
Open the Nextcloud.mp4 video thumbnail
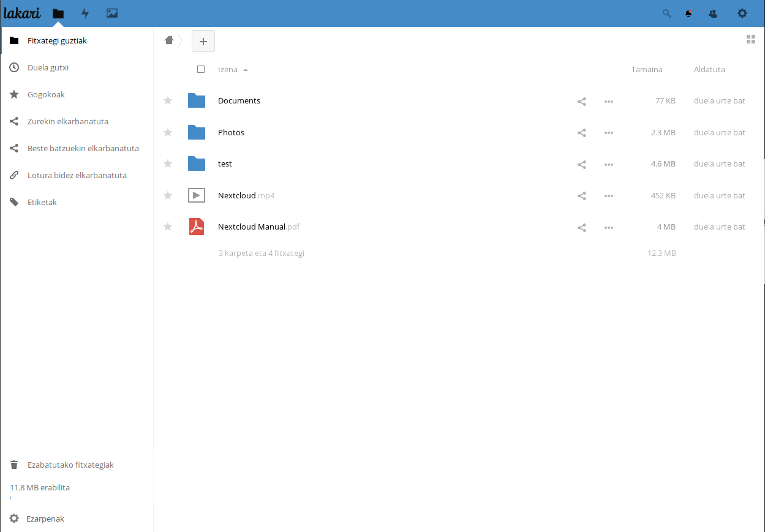click(x=196, y=196)
